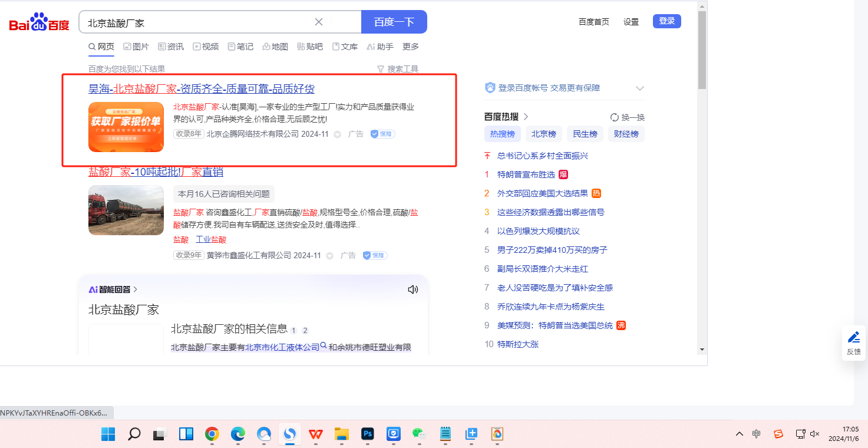
Task: Show hidden system tray icons
Action: [739, 434]
